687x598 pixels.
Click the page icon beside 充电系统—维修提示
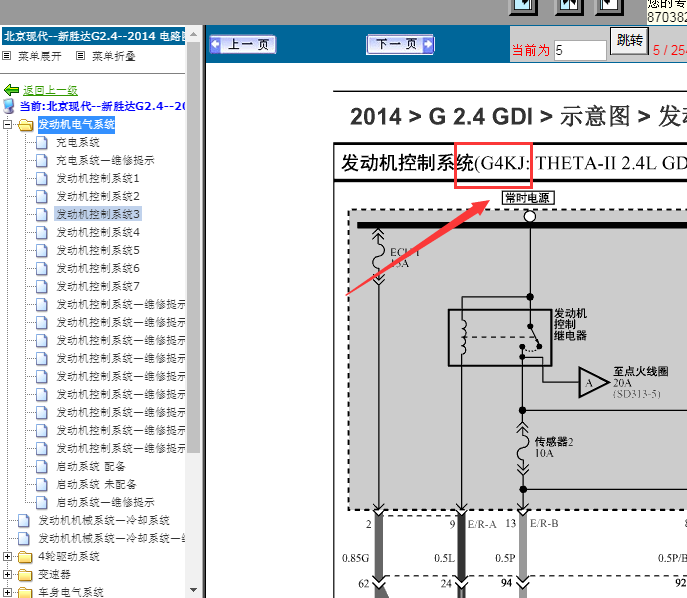[x=42, y=160]
